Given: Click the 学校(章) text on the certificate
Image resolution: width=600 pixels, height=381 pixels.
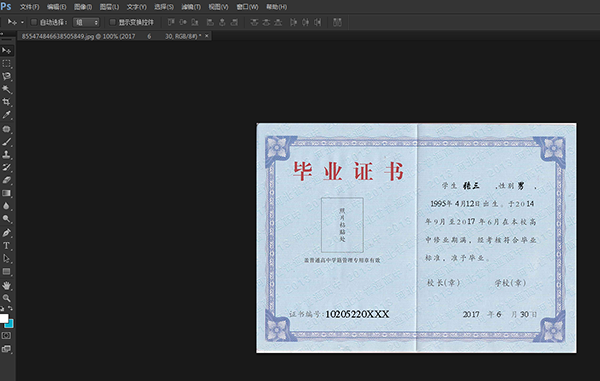Looking at the screenshot, I should [x=510, y=283].
